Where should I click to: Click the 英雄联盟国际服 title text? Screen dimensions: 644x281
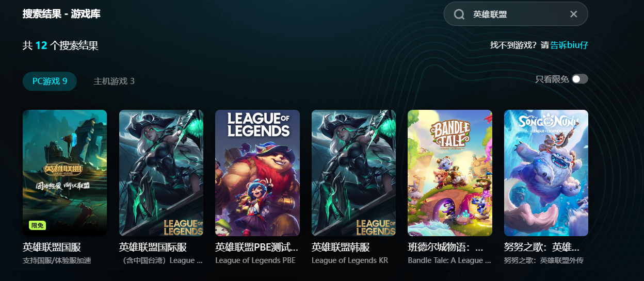(x=153, y=247)
